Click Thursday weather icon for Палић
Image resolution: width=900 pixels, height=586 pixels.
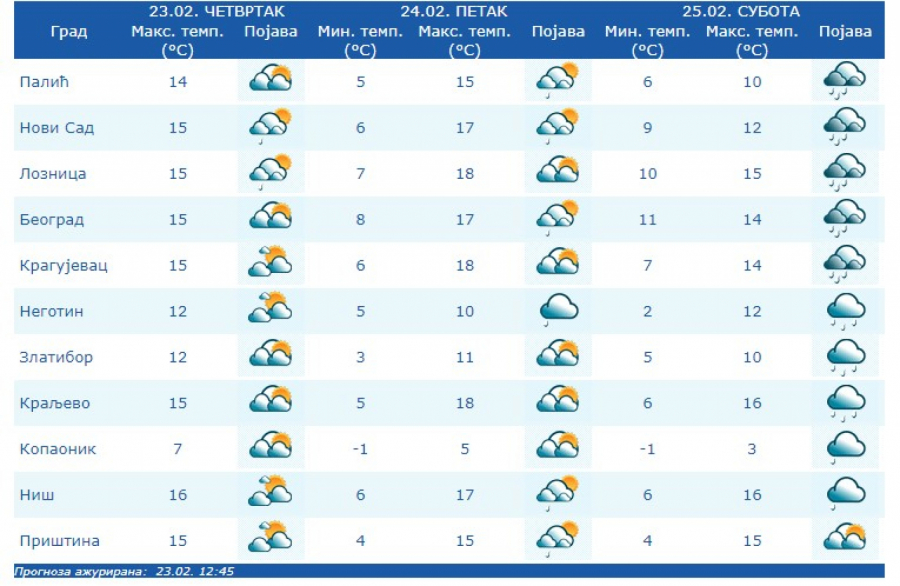point(270,81)
